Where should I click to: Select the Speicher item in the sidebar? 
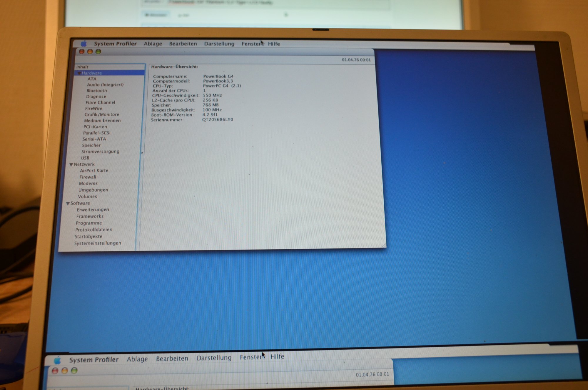pyautogui.click(x=91, y=145)
